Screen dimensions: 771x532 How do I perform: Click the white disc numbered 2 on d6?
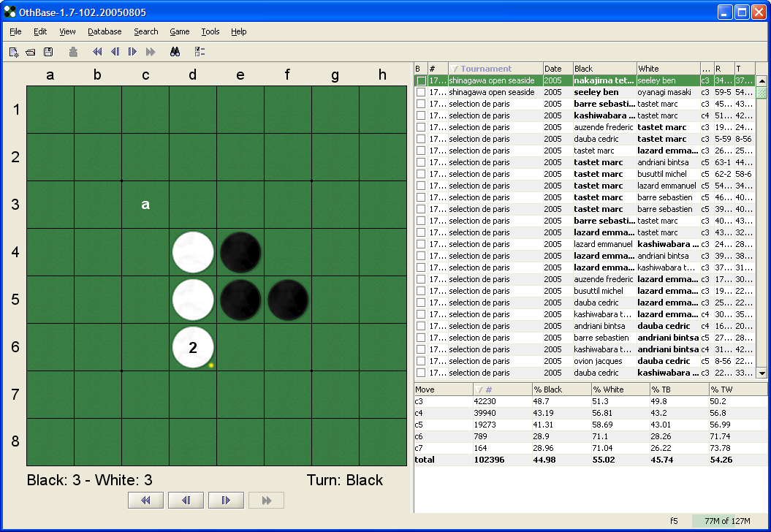click(x=193, y=347)
